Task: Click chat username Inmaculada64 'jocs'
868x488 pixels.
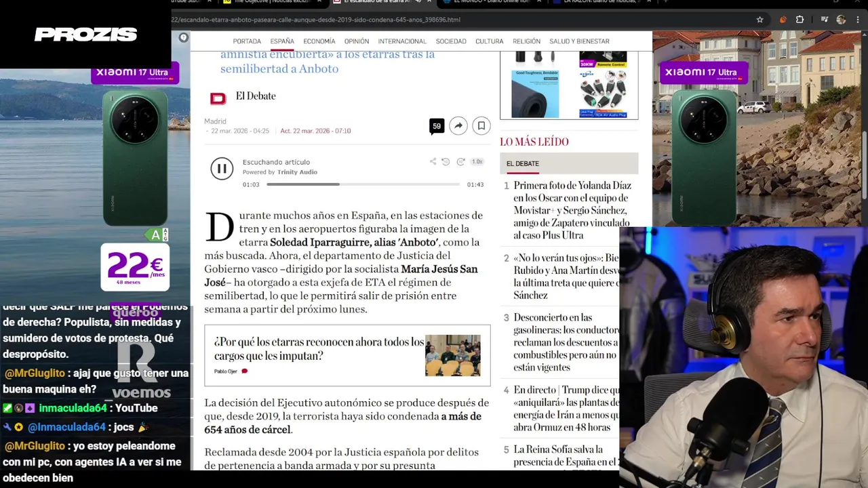Action: [x=66, y=427]
